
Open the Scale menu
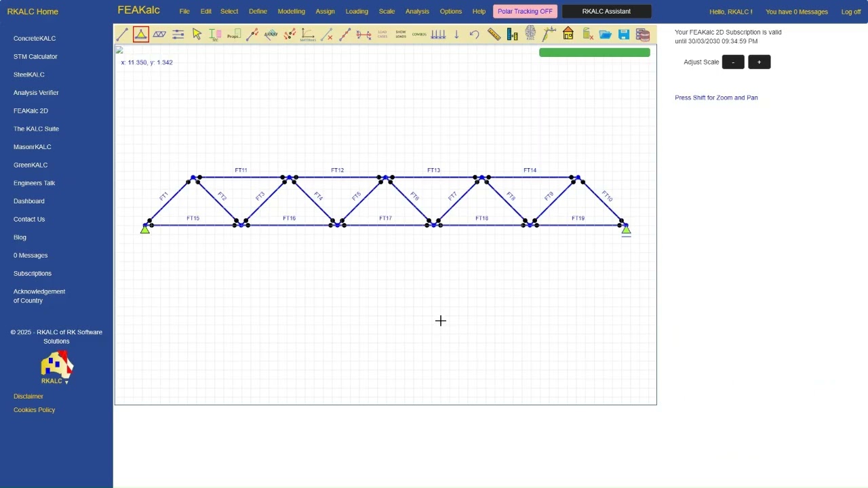(387, 12)
